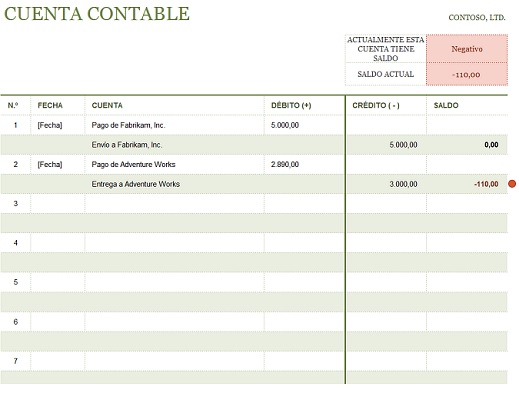Select the second row [Fecha] cell
Screen dimensions: 519x400
57,164
